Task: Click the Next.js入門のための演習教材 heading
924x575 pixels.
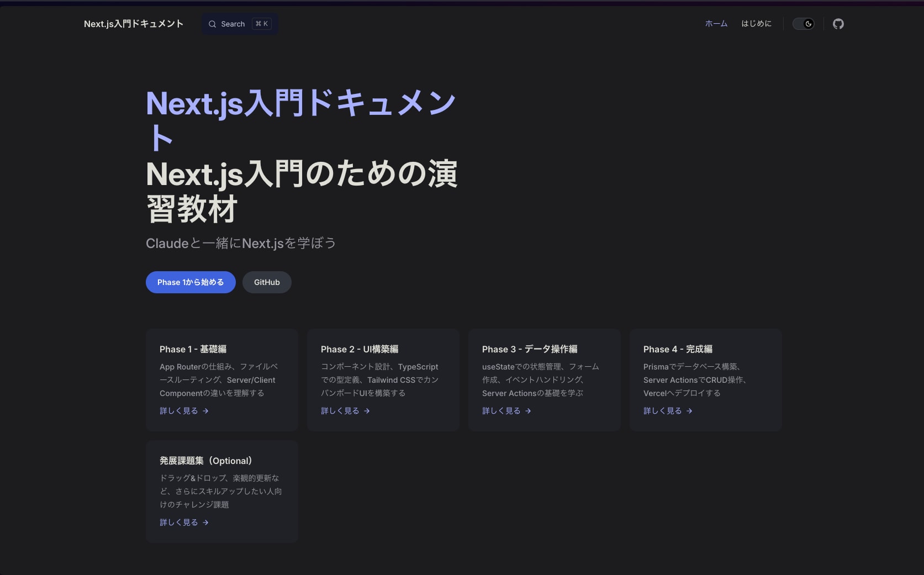Action: pos(302,191)
